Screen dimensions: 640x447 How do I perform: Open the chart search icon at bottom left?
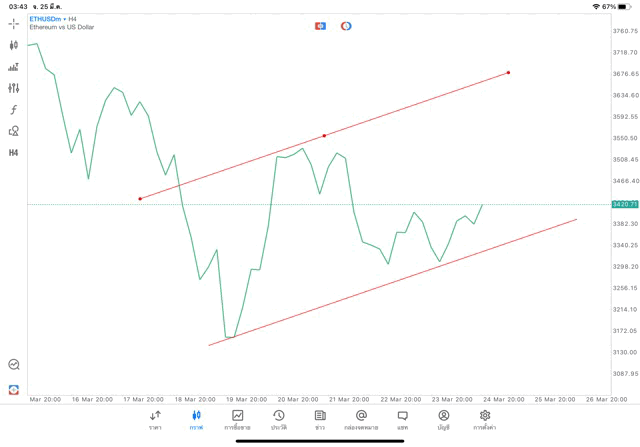[x=14, y=365]
